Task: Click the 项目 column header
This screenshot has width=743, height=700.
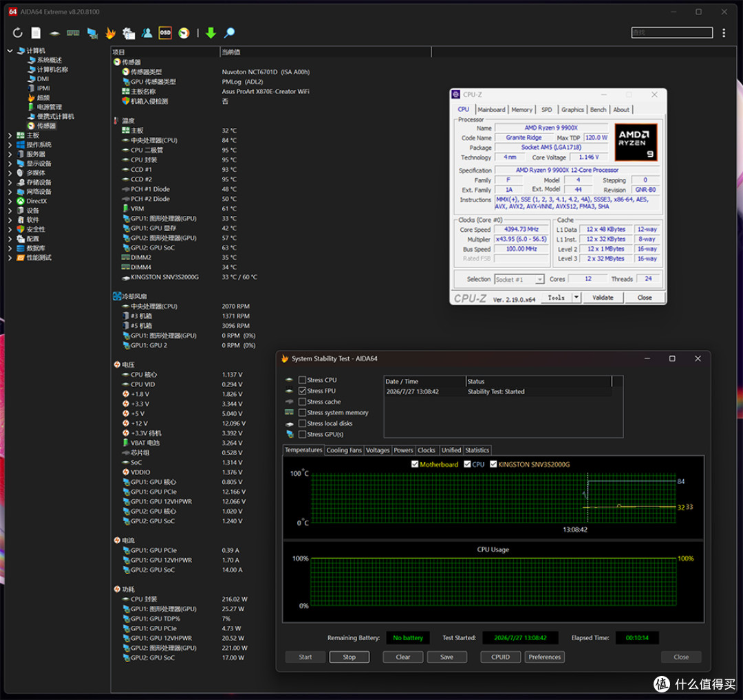Action: coord(165,52)
